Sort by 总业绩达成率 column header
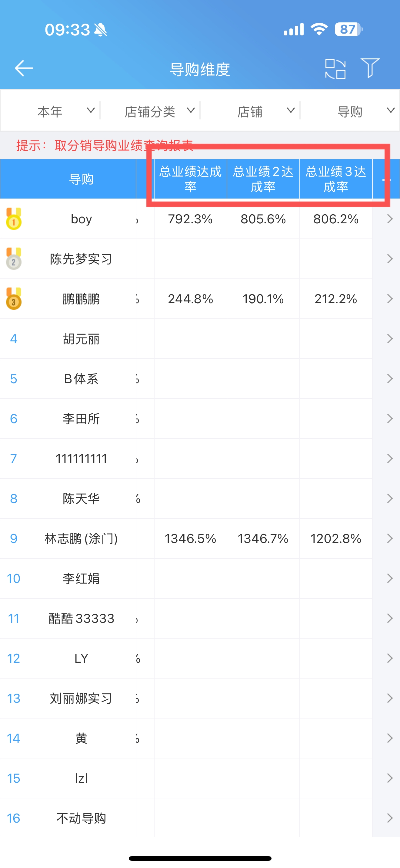Screen dimensions: 400x868 click(x=191, y=179)
